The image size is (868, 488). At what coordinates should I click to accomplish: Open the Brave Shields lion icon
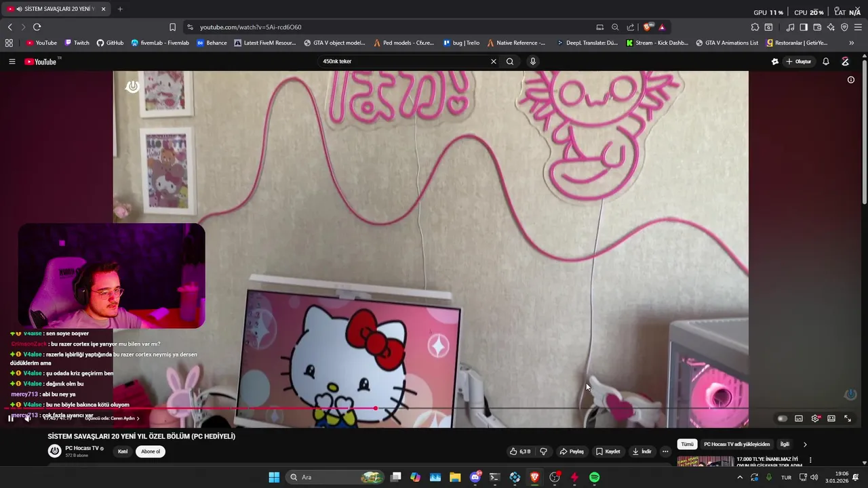[648, 27]
